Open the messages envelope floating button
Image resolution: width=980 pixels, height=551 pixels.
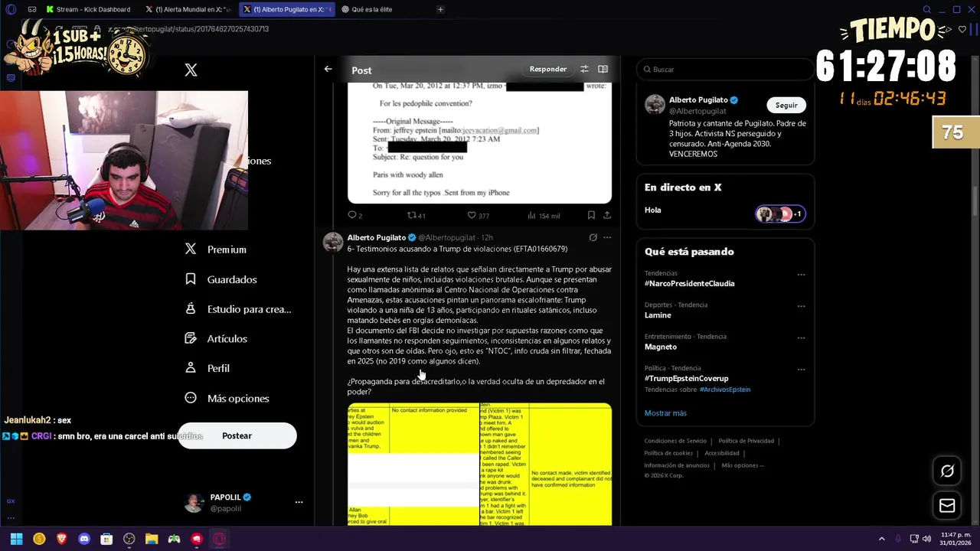point(947,506)
